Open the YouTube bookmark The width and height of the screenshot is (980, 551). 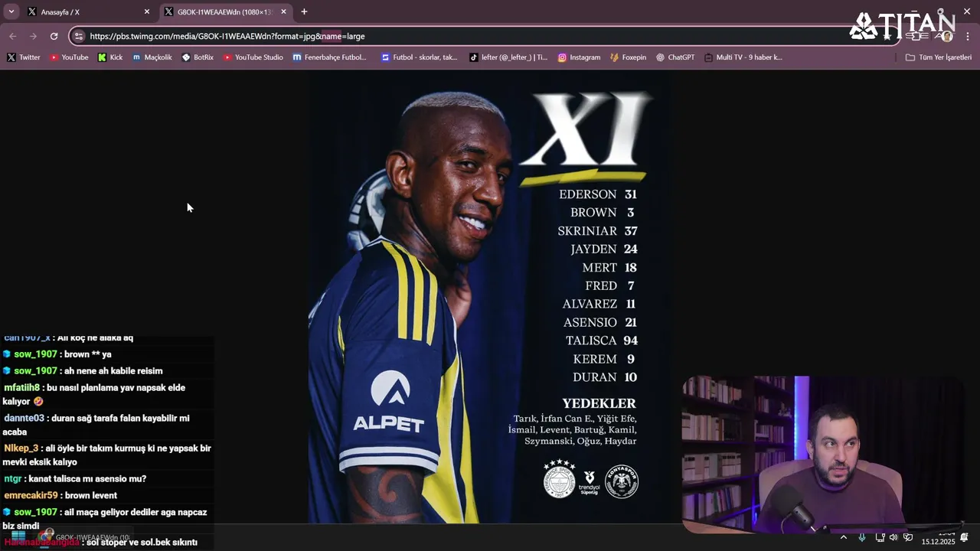[x=69, y=57]
